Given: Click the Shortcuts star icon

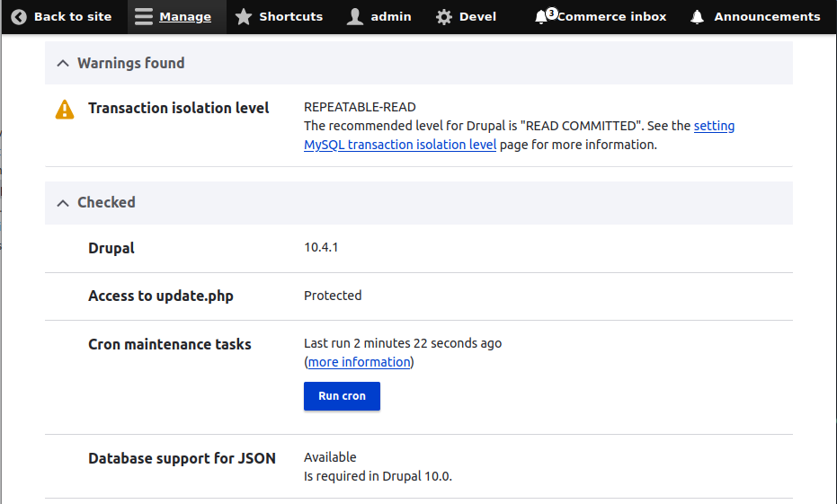Looking at the screenshot, I should 244,17.
